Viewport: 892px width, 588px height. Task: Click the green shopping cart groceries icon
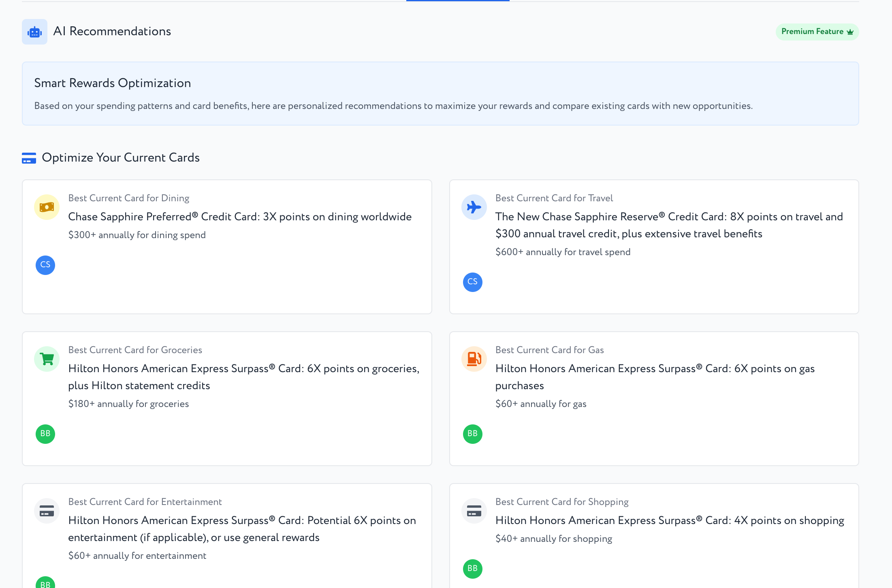click(47, 359)
